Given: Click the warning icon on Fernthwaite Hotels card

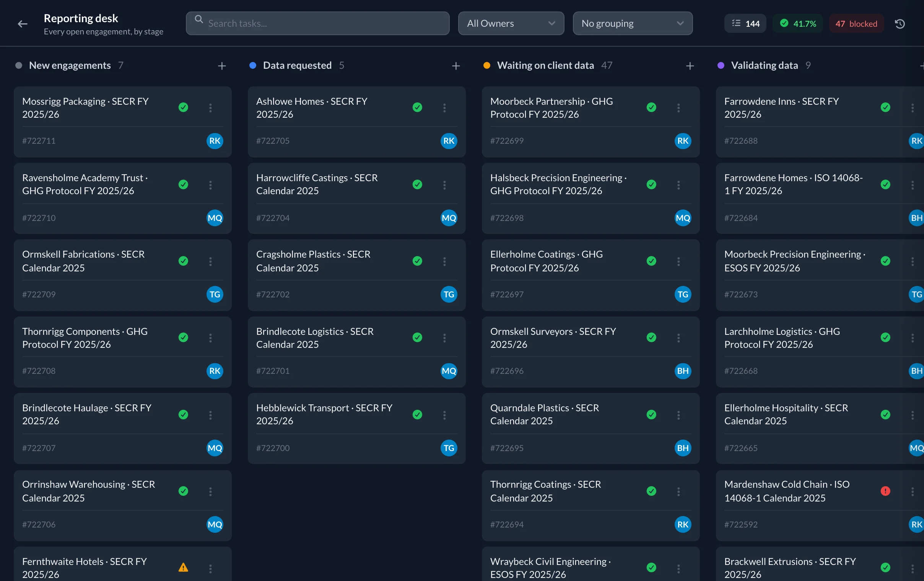Looking at the screenshot, I should click(x=184, y=567).
